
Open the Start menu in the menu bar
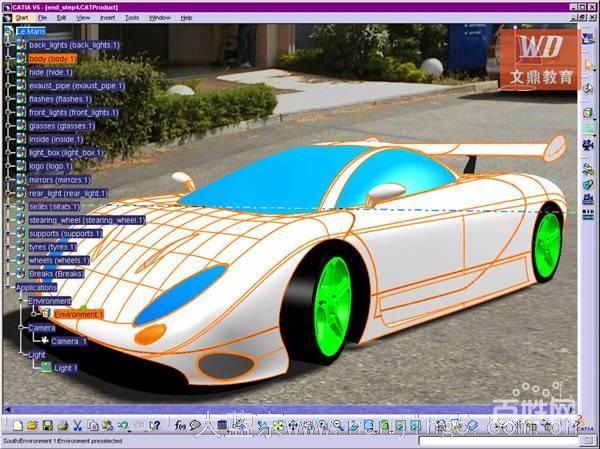coord(21,18)
